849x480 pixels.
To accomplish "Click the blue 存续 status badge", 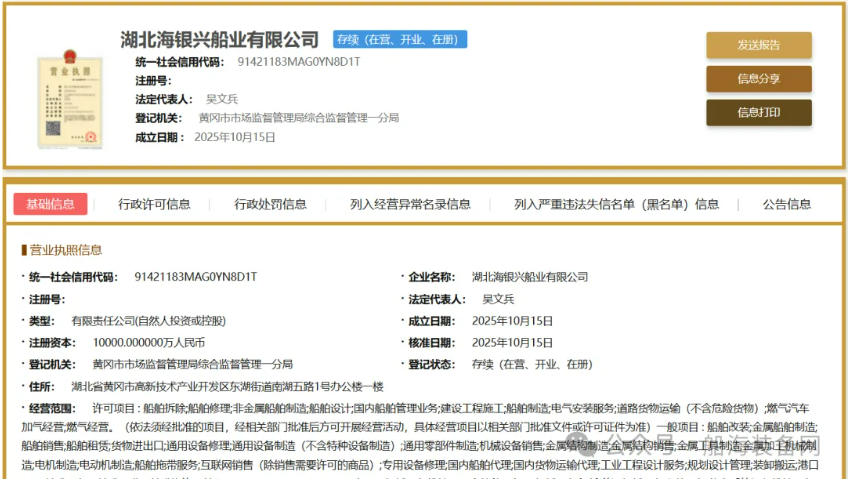I will click(400, 39).
